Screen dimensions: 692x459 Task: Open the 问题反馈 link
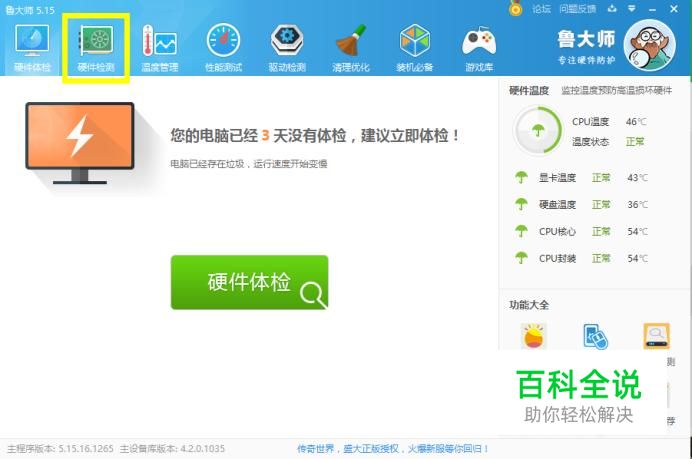(x=577, y=9)
